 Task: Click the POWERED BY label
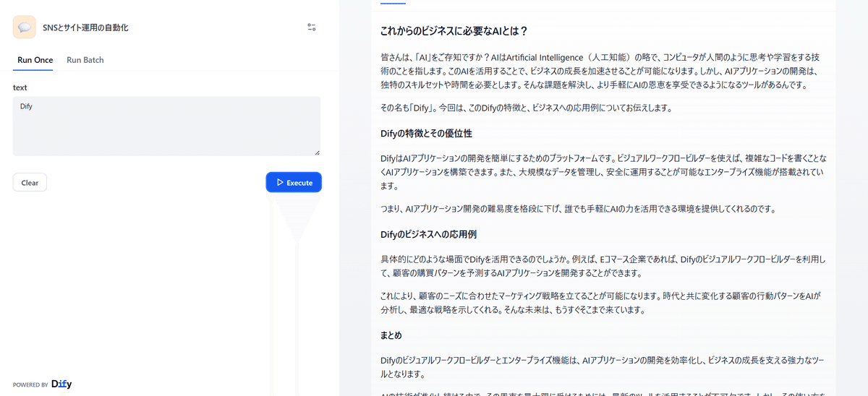30,385
